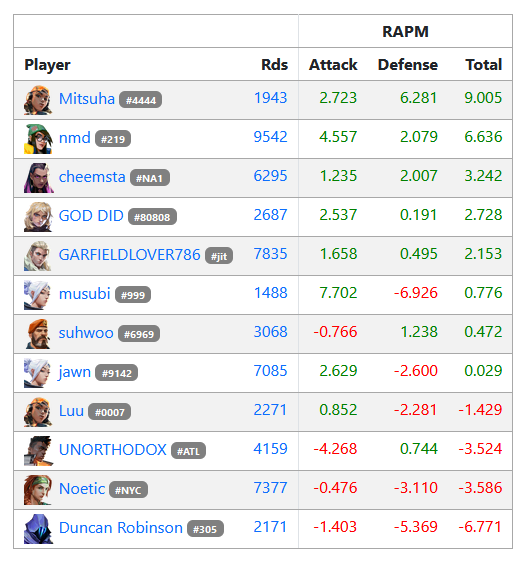This screenshot has width=530, height=562.
Task: Click the #NA1 tag badge
Action: click(x=150, y=178)
